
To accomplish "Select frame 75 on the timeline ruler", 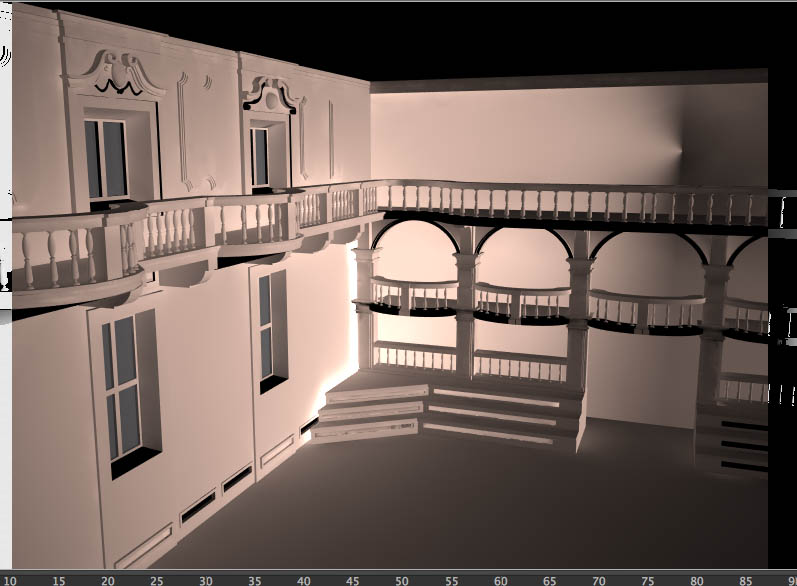I will (x=648, y=581).
